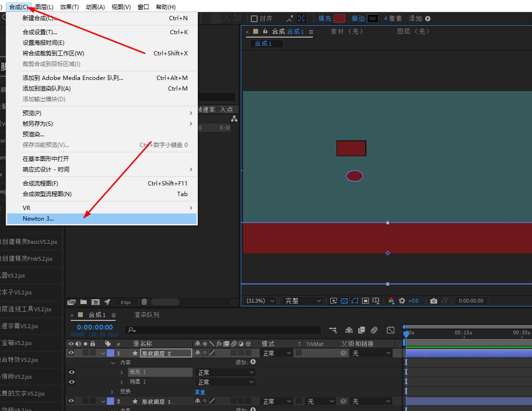Hide the 形状图层 2 layer
The image size is (532, 411).
click(71, 353)
